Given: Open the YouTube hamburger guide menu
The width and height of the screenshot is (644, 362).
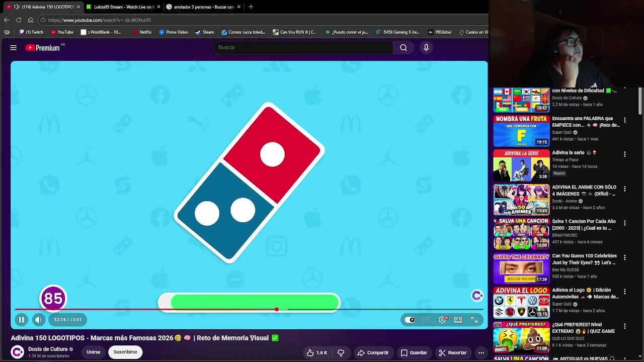Looking at the screenshot, I should (14, 48).
